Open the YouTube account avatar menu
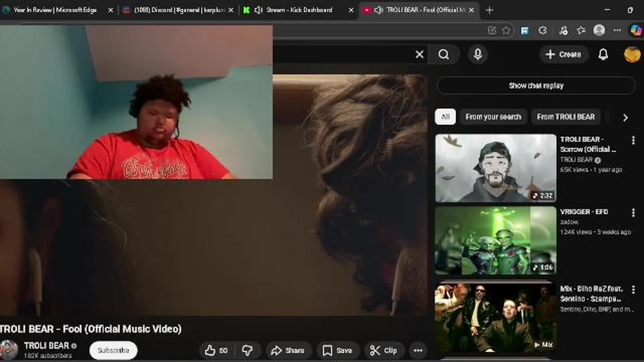 coord(632,54)
